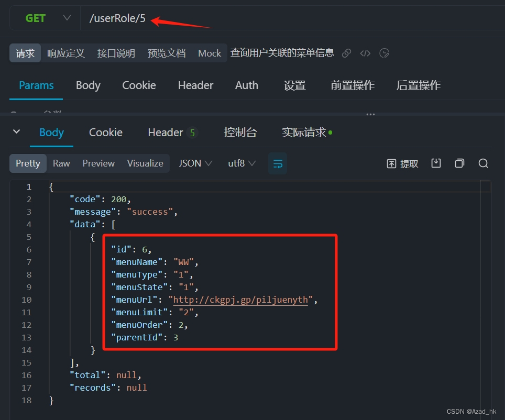The width and height of the screenshot is (505, 420).
Task: Open generated code with the </> icon
Action: click(365, 52)
